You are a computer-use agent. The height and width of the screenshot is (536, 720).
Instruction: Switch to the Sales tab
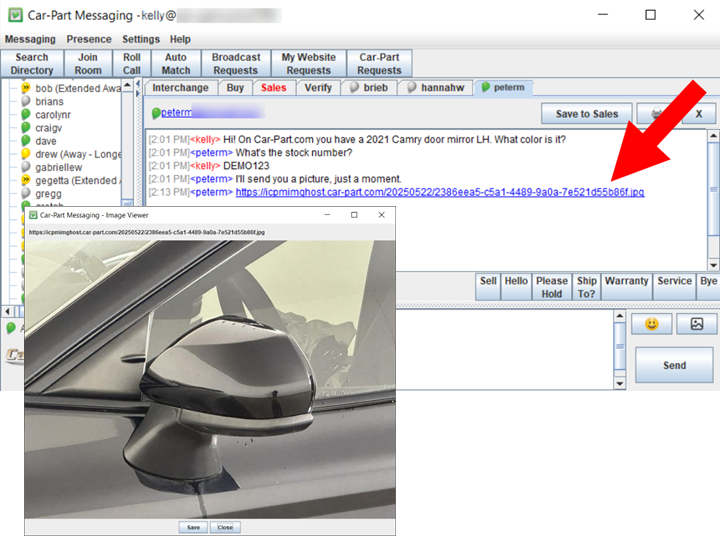pyautogui.click(x=274, y=88)
